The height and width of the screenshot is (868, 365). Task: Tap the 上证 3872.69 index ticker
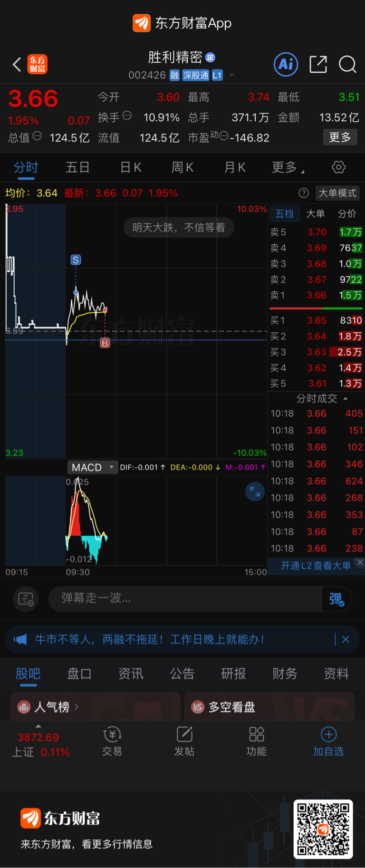point(40,745)
